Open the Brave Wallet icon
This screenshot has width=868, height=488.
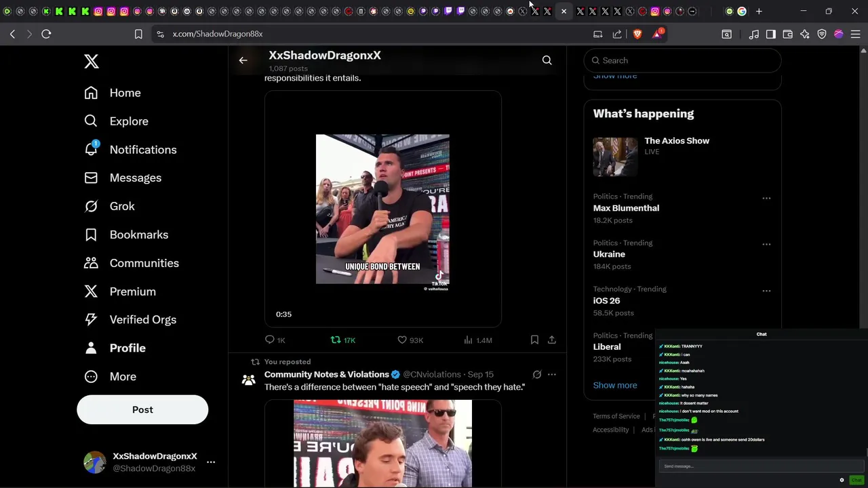(788, 34)
